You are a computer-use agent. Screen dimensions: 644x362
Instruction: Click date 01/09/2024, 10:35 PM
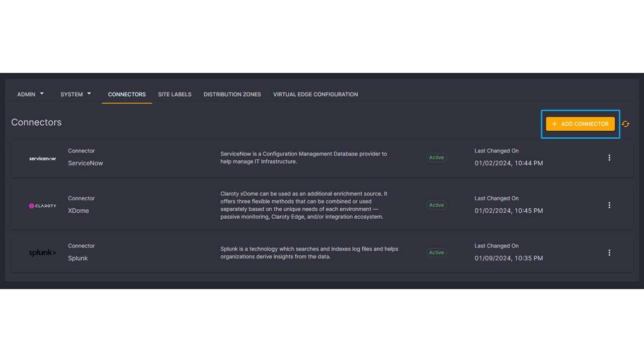pyautogui.click(x=509, y=258)
